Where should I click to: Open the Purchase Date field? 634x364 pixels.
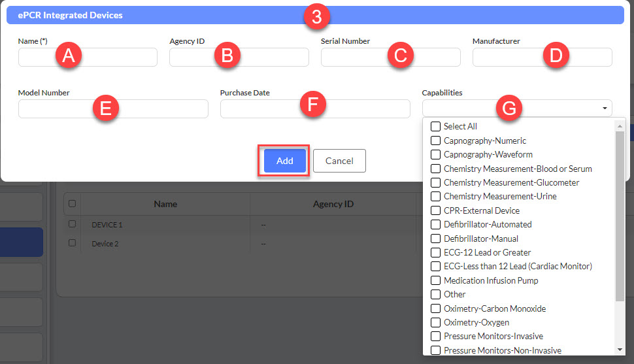point(315,108)
